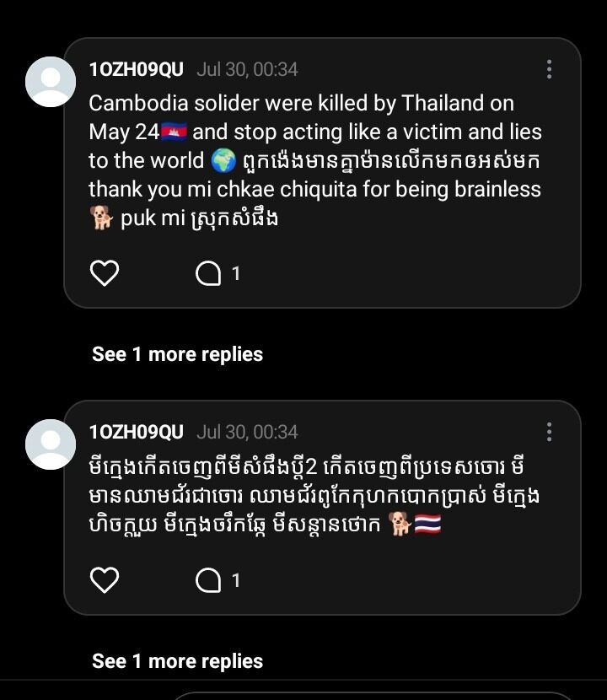Image resolution: width=607 pixels, height=700 pixels.
Task: Tap the Jul 30, 00:34 timestamp on the upper comment
Action: point(247,69)
